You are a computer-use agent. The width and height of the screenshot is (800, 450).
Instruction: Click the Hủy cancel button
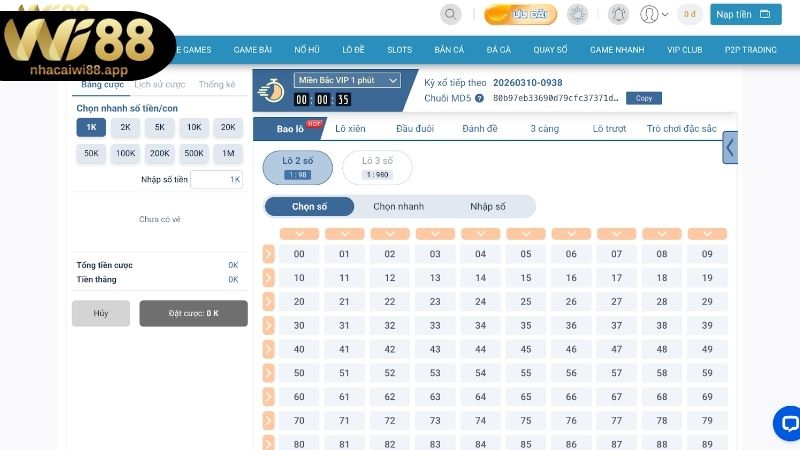[101, 313]
